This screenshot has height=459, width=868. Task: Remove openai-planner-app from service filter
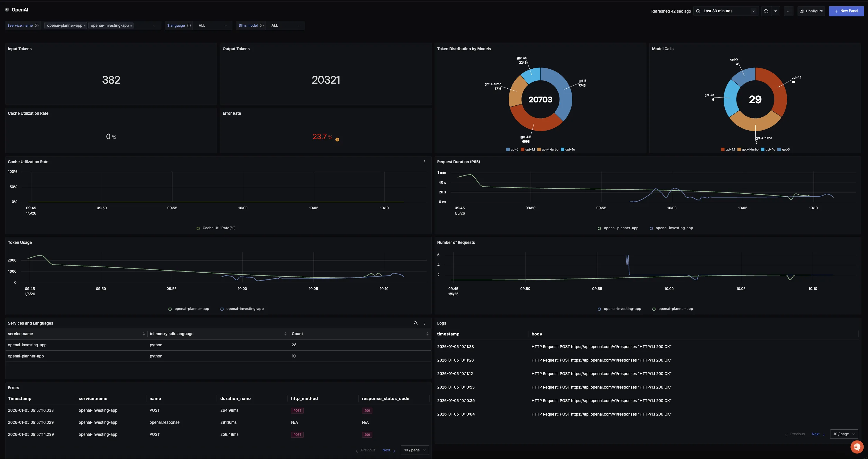point(85,26)
